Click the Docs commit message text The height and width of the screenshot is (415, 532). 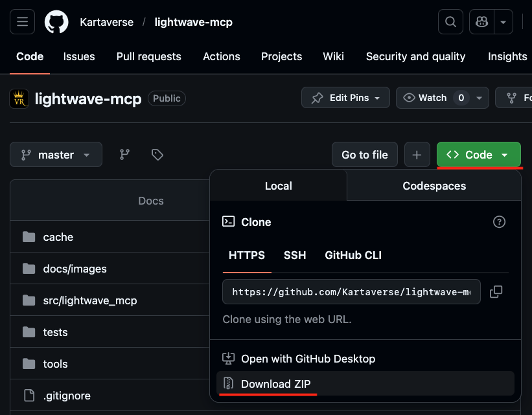(151, 201)
